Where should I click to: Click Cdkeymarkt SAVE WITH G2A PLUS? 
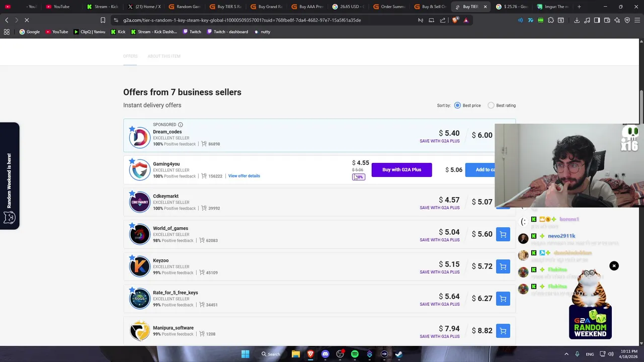(440, 208)
